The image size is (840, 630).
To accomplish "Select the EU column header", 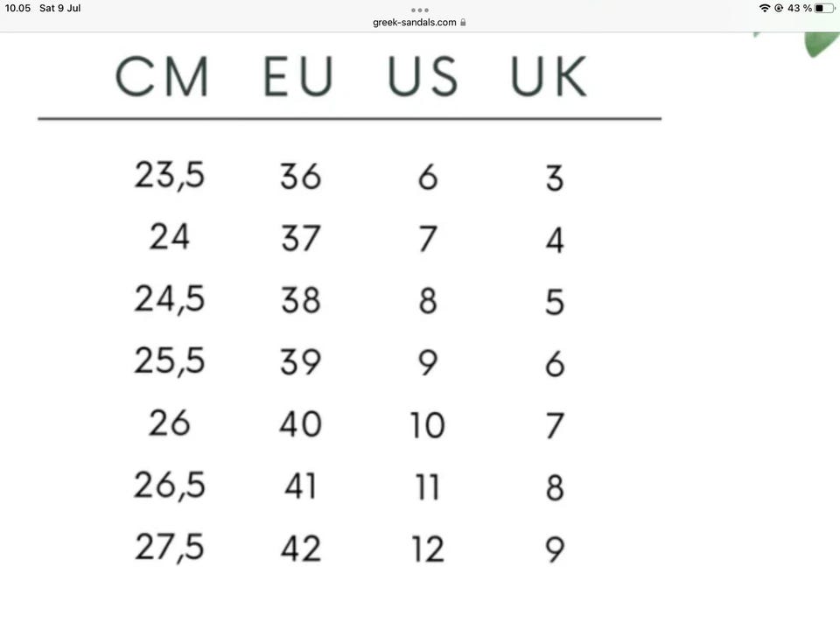I will [x=298, y=77].
